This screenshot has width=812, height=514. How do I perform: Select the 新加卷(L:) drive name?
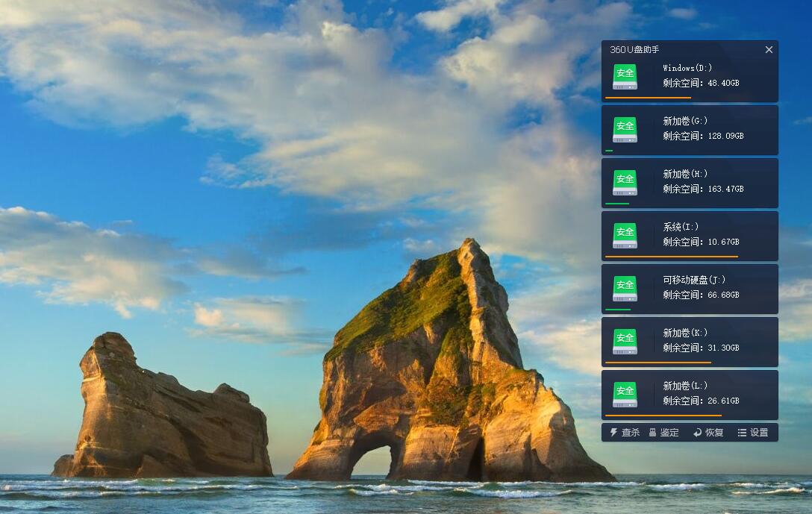(x=685, y=386)
